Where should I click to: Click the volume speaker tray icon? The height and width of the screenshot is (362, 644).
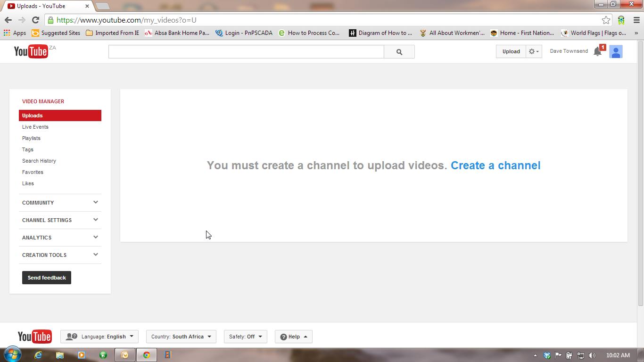pyautogui.click(x=592, y=355)
